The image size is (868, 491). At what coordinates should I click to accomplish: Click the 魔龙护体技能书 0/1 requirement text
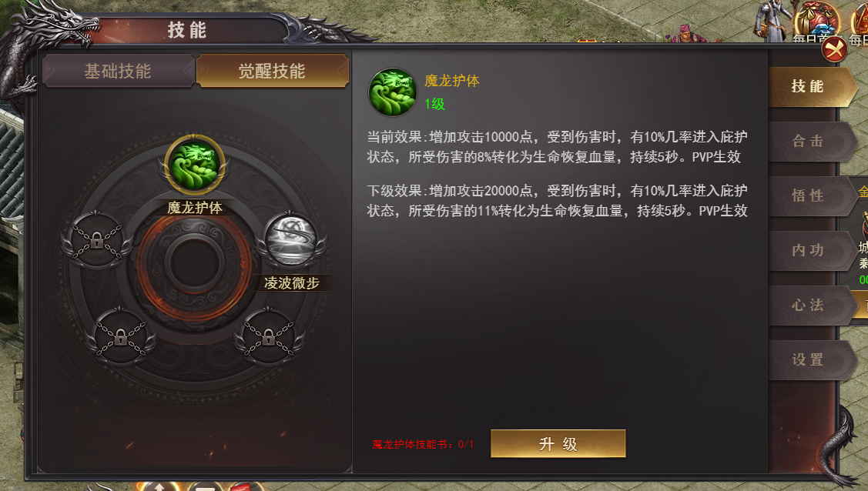[423, 445]
